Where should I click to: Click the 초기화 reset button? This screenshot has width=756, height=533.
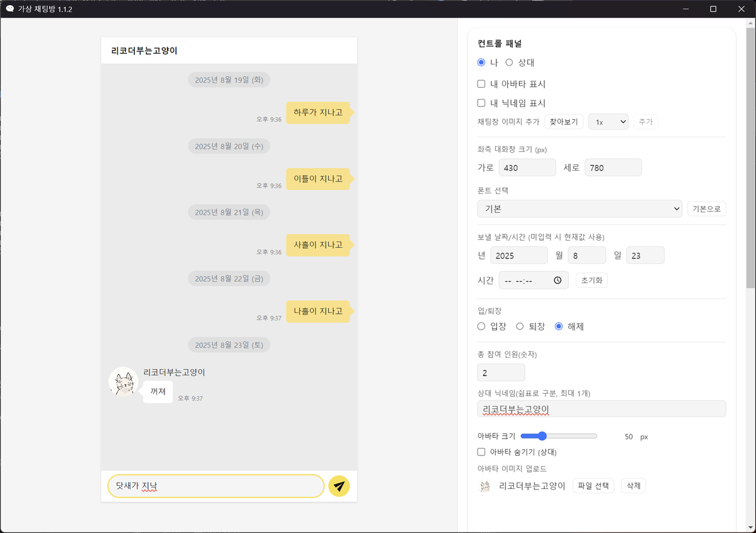point(592,280)
